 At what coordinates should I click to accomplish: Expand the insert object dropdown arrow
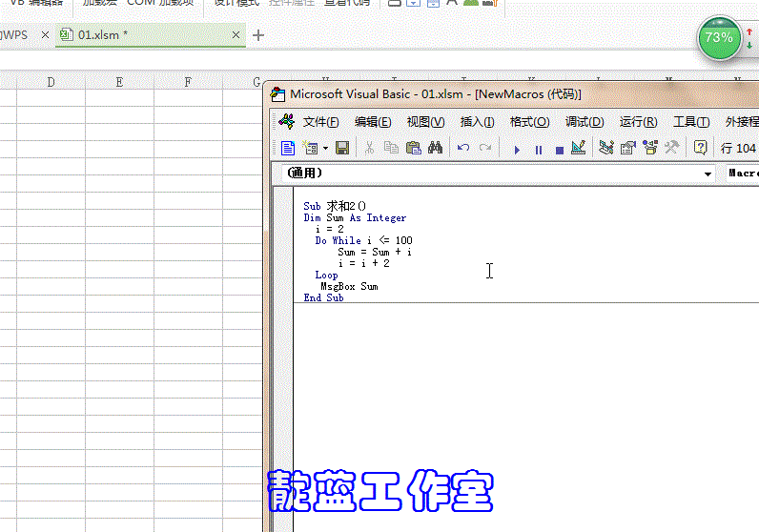[x=325, y=149]
